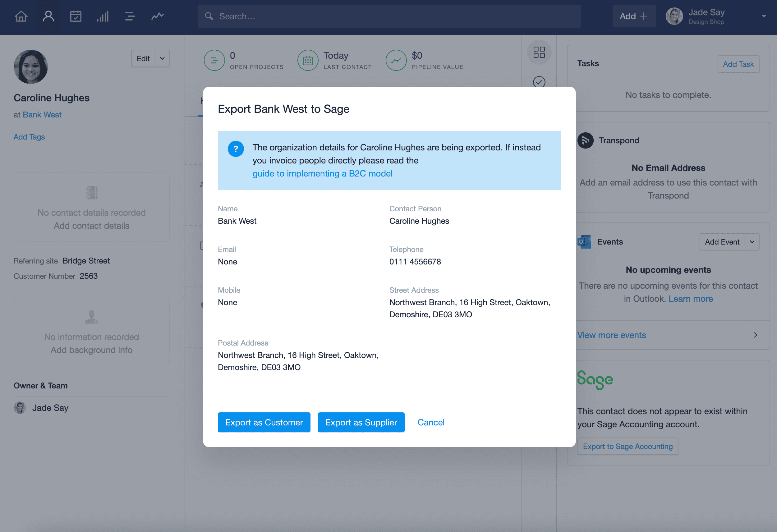Viewport: 777px width, 532px height.
Task: Click Cancel to dismiss export dialog
Action: [430, 422]
